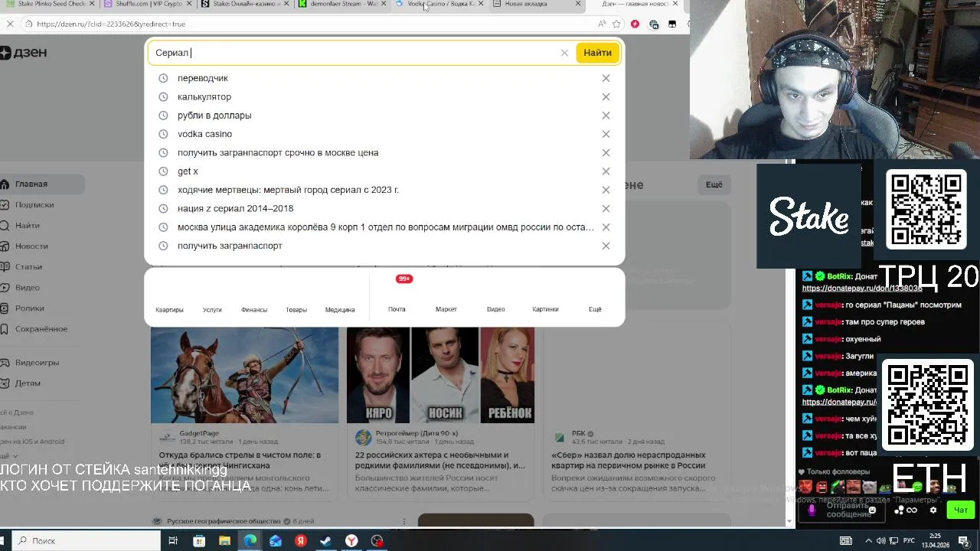Switch to the Vodka Casino tab
Image resolution: width=980 pixels, height=551 pixels.
[x=440, y=4]
